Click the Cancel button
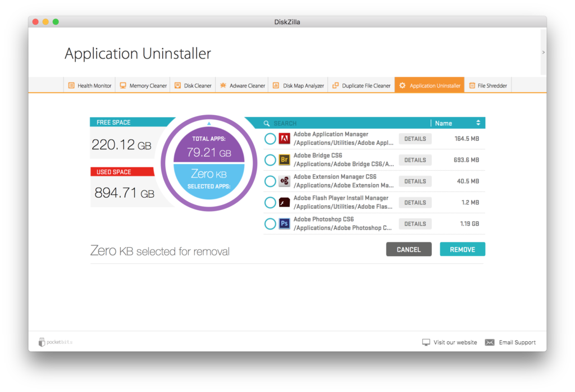The width and height of the screenshot is (575, 392). pyautogui.click(x=409, y=249)
